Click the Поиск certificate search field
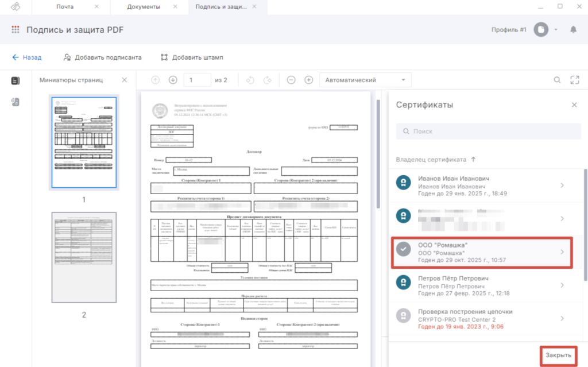 [x=488, y=132]
